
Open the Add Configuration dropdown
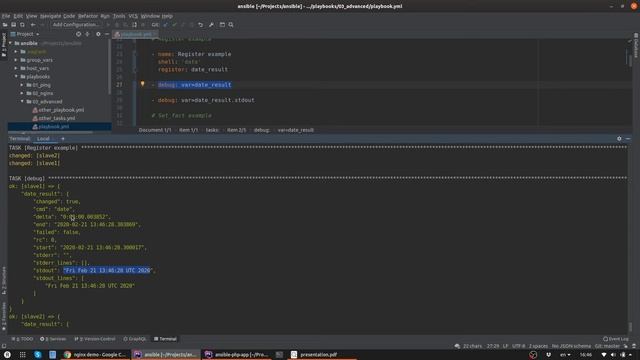coord(76,25)
